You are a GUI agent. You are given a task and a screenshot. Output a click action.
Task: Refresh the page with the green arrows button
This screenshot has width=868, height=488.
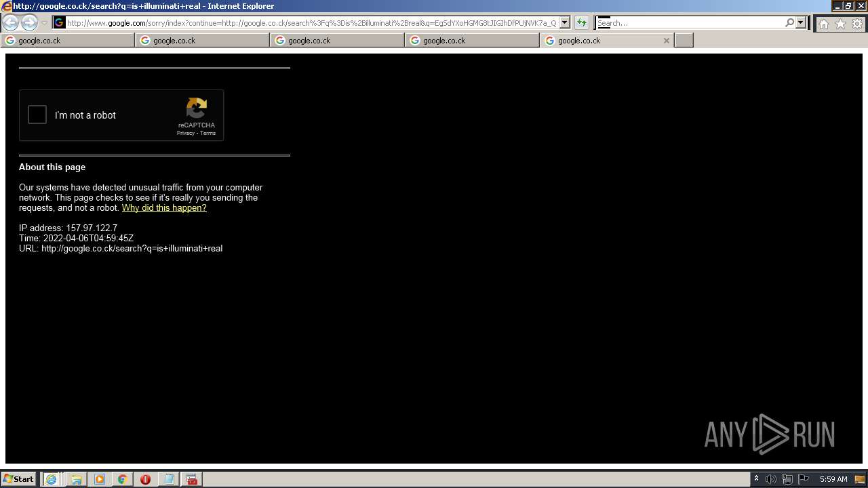(x=582, y=23)
